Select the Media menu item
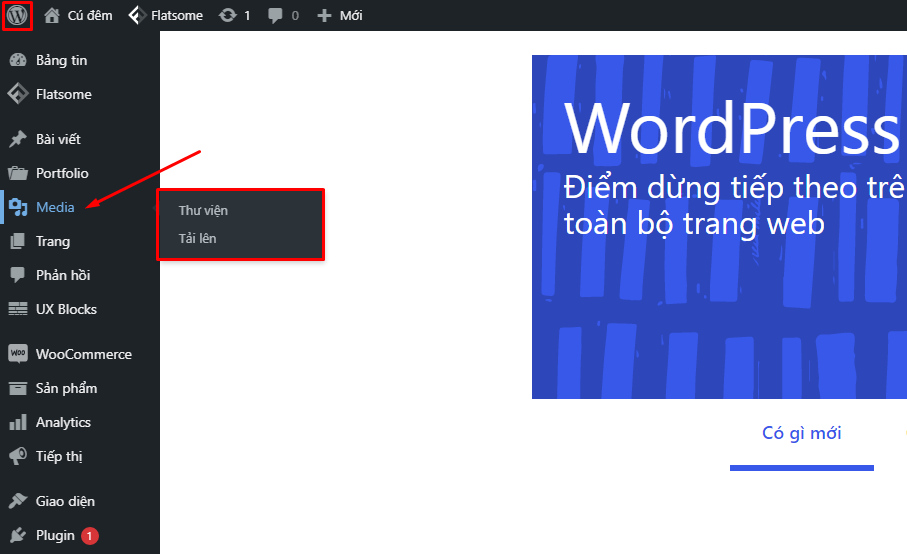The image size is (907, 554). tap(55, 207)
